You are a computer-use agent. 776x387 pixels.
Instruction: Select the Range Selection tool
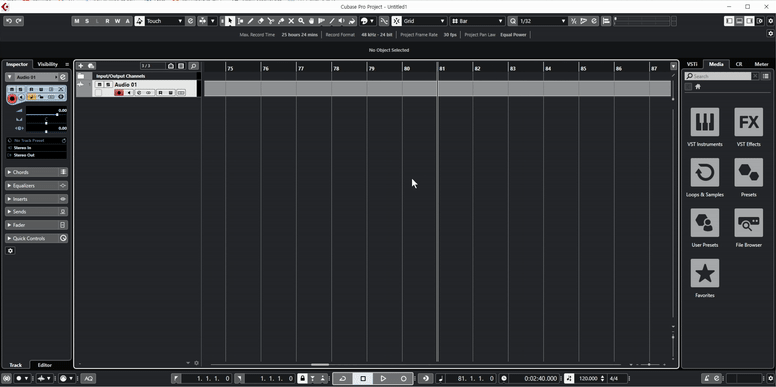click(241, 21)
